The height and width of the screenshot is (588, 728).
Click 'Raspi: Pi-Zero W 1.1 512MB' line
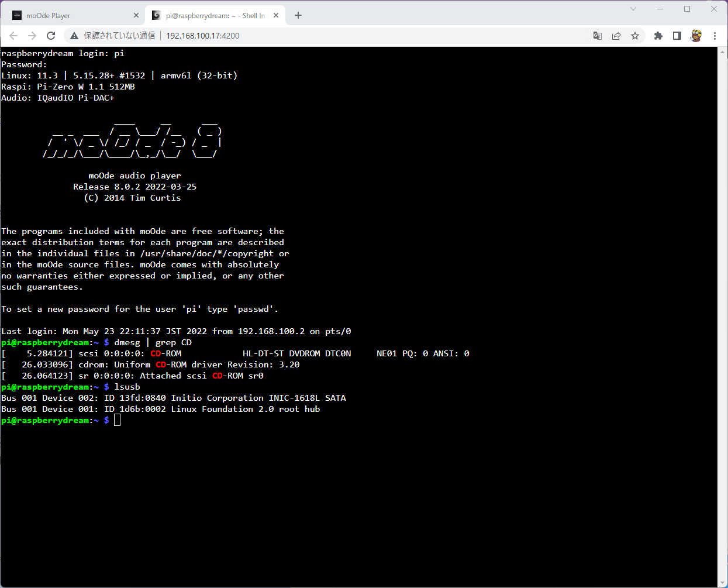click(x=68, y=87)
